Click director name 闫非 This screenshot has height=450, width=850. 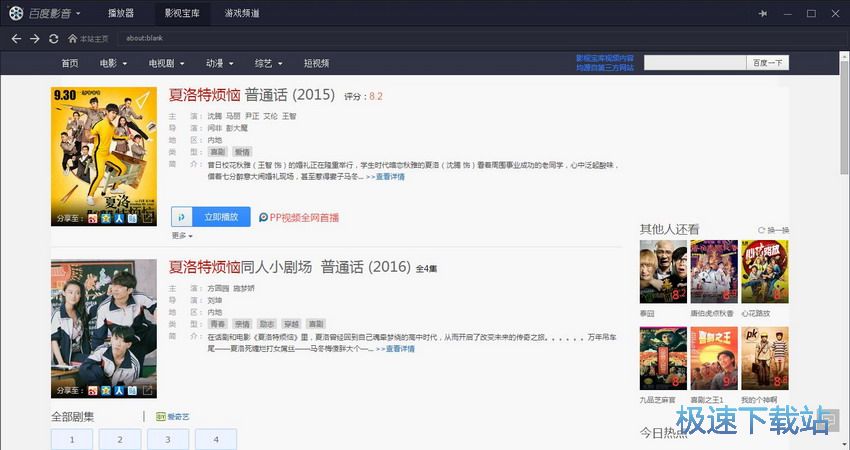tap(215, 128)
